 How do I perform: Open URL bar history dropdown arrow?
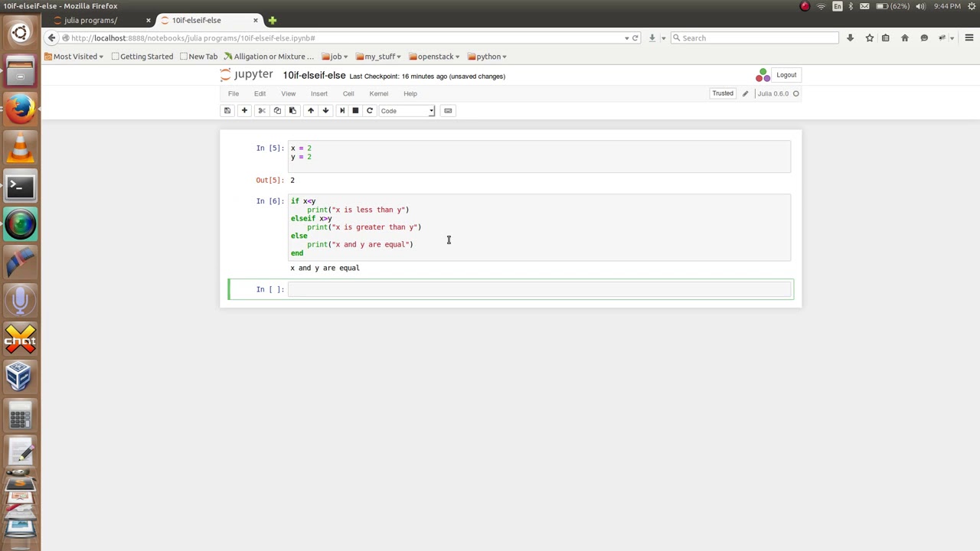coord(626,37)
